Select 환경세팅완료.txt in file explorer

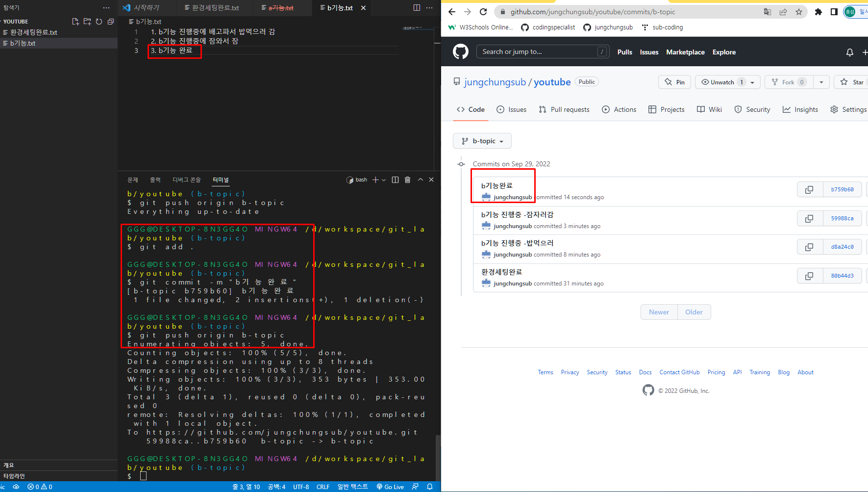(x=59, y=32)
